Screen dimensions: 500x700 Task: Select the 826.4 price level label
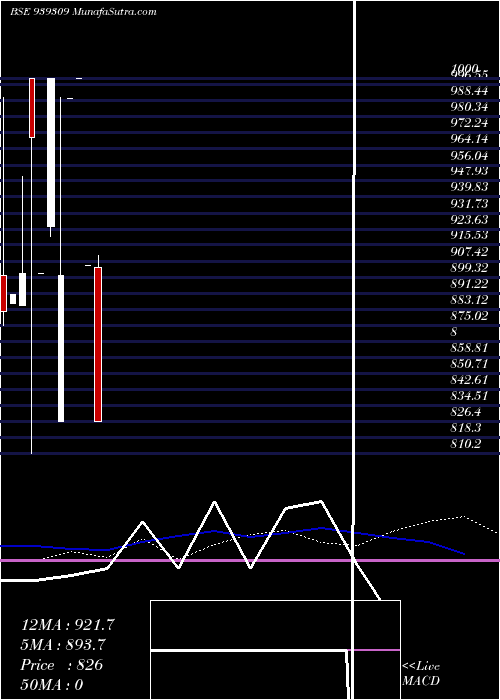tap(466, 412)
